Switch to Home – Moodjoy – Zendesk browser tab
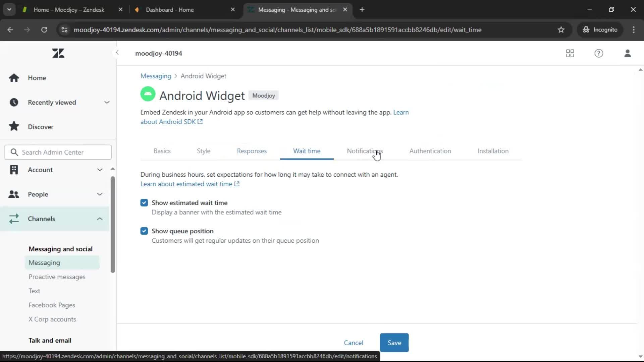The height and width of the screenshot is (362, 644). pyautogui.click(x=69, y=10)
